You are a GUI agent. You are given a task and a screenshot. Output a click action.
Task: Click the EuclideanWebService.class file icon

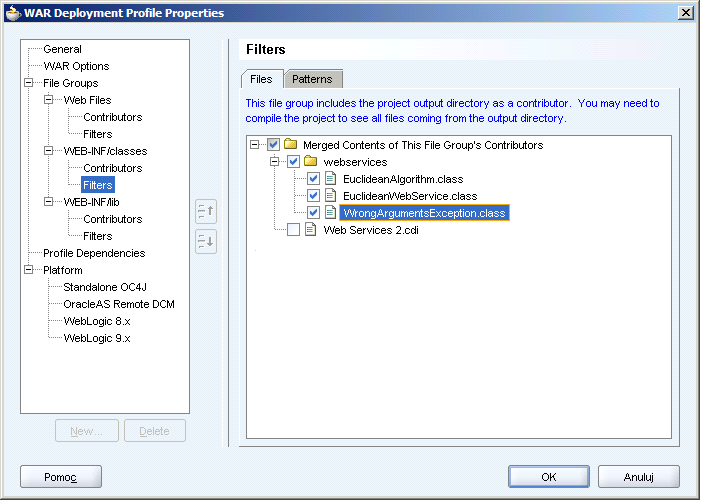[330, 196]
